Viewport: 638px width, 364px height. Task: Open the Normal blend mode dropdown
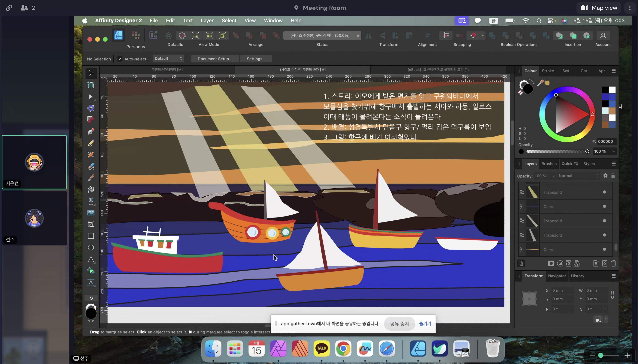(x=578, y=176)
